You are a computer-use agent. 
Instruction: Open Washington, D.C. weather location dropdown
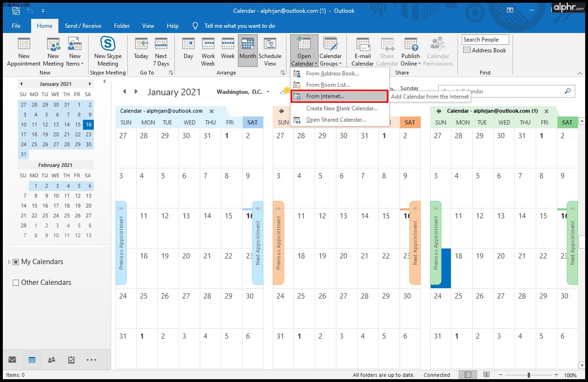click(268, 92)
